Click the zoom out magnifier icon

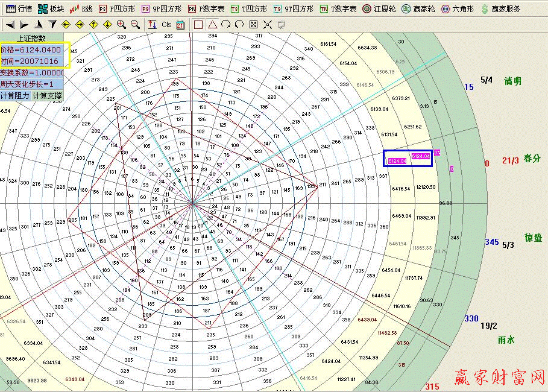135,24
